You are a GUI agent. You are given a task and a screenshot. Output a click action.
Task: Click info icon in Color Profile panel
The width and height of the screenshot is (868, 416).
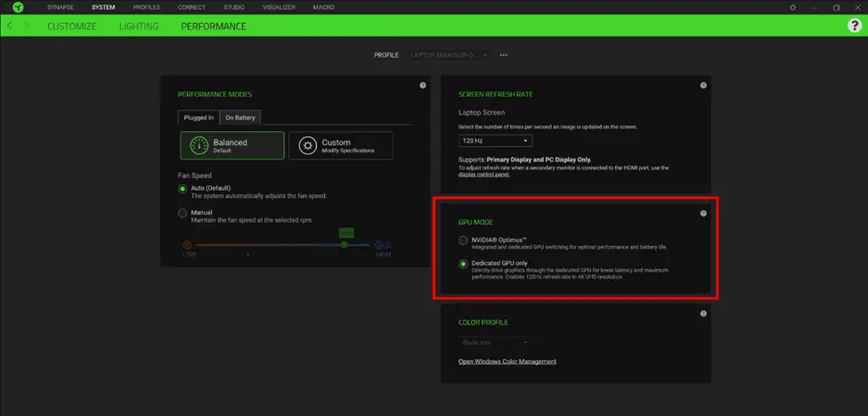click(703, 314)
